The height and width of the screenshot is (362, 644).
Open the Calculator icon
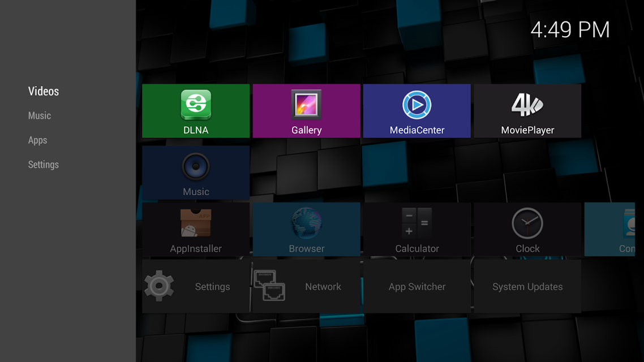[417, 223]
